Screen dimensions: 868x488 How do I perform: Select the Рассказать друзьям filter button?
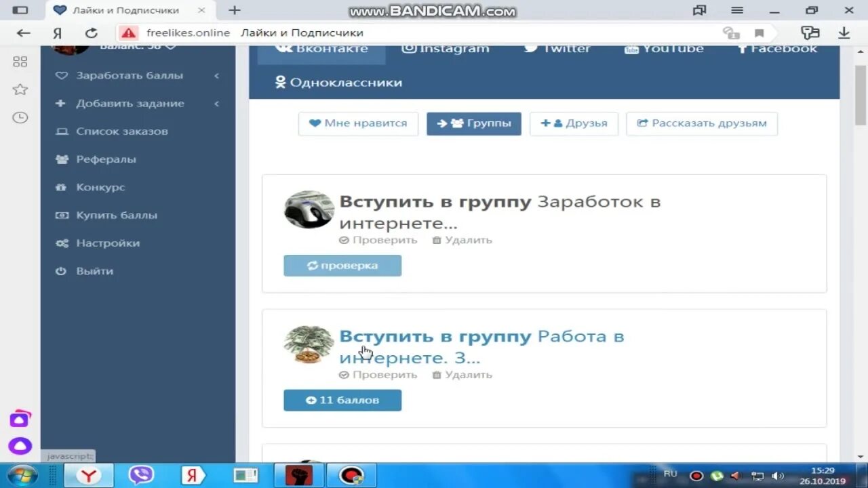tap(702, 123)
